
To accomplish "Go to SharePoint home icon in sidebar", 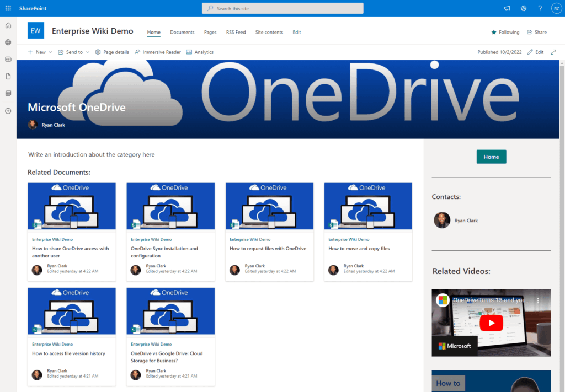I will [x=8, y=25].
